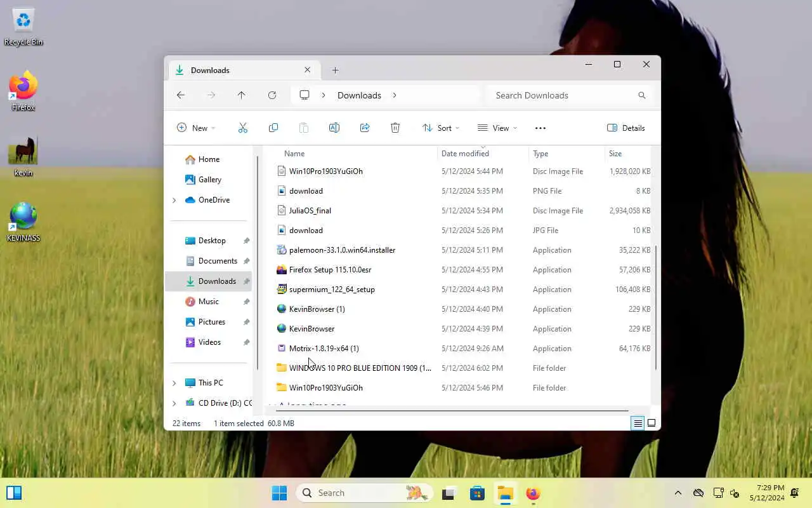The image size is (812, 508).
Task: Open the New dropdown menu
Action: click(x=196, y=128)
